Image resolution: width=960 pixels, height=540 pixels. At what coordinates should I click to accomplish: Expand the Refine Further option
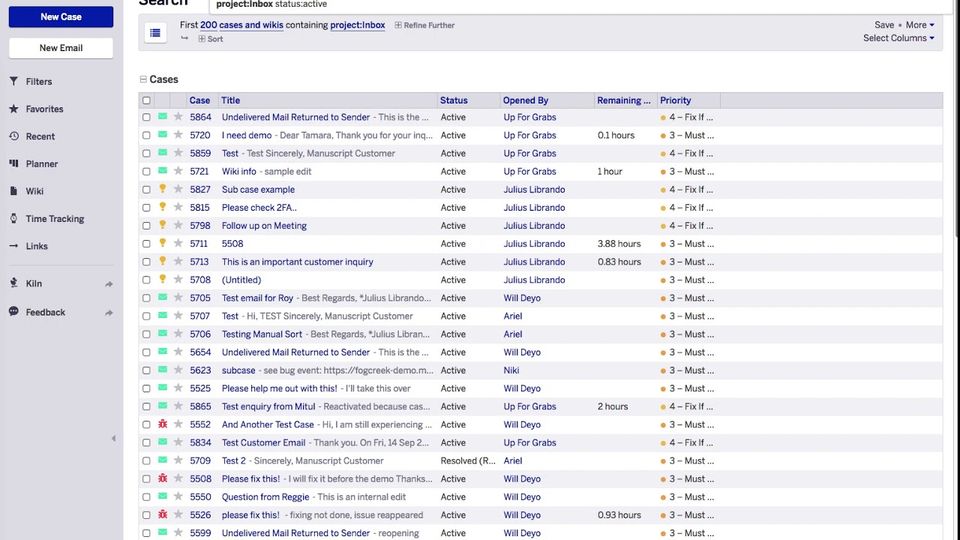pos(425,25)
